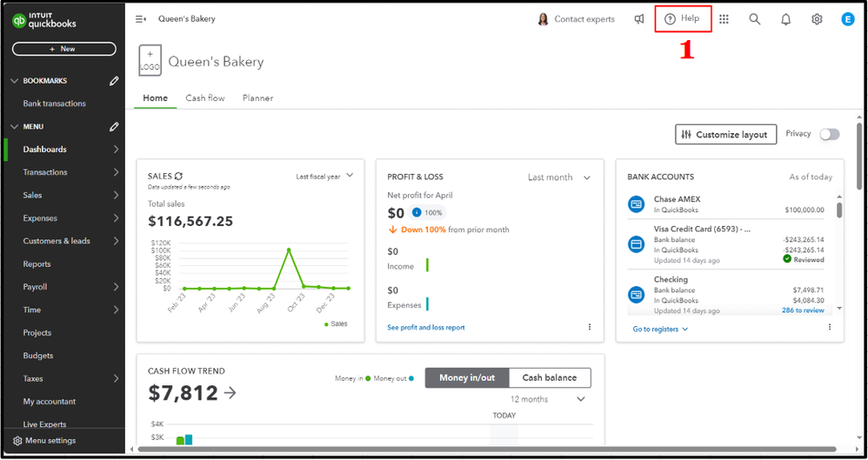Edit menu with the pencil icon
Image resolution: width=868 pixels, height=460 pixels.
[x=114, y=127]
